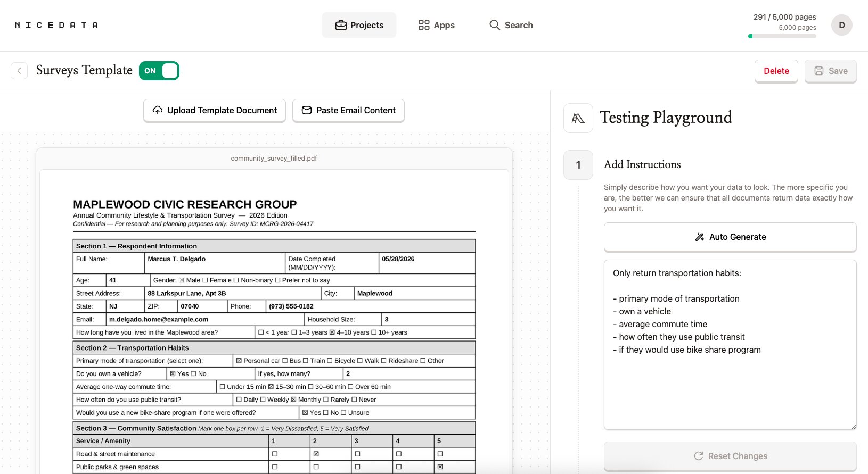Delete the template
This screenshot has height=474, width=868.
tap(776, 71)
